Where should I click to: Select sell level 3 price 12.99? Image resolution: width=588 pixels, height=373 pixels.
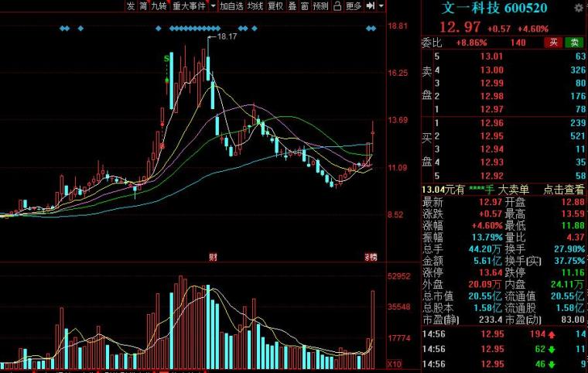491,84
